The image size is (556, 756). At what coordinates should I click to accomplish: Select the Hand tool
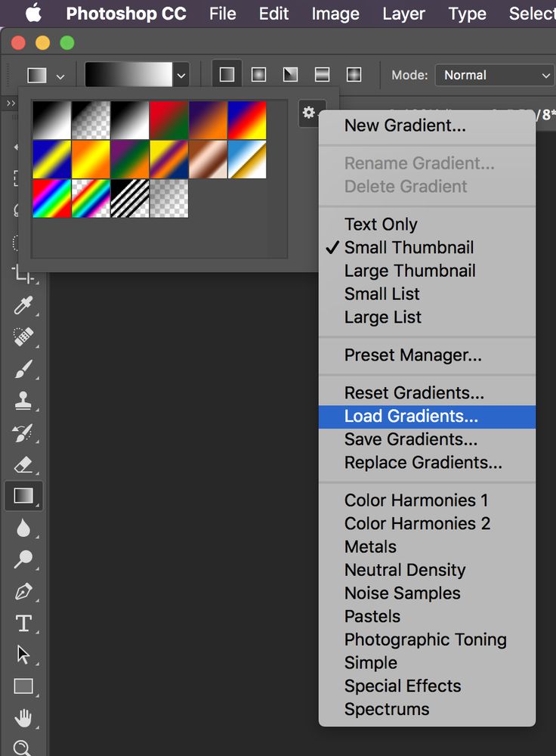click(23, 717)
